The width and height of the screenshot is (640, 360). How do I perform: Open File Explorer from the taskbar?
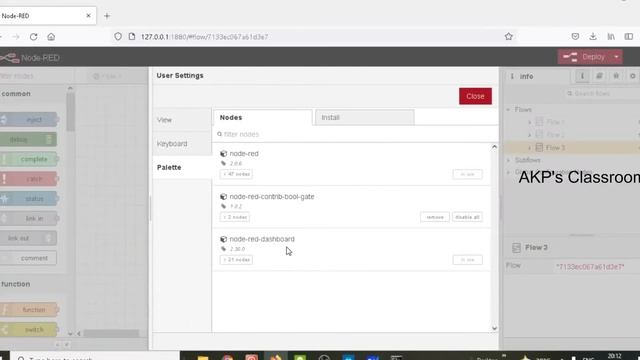pos(202,358)
